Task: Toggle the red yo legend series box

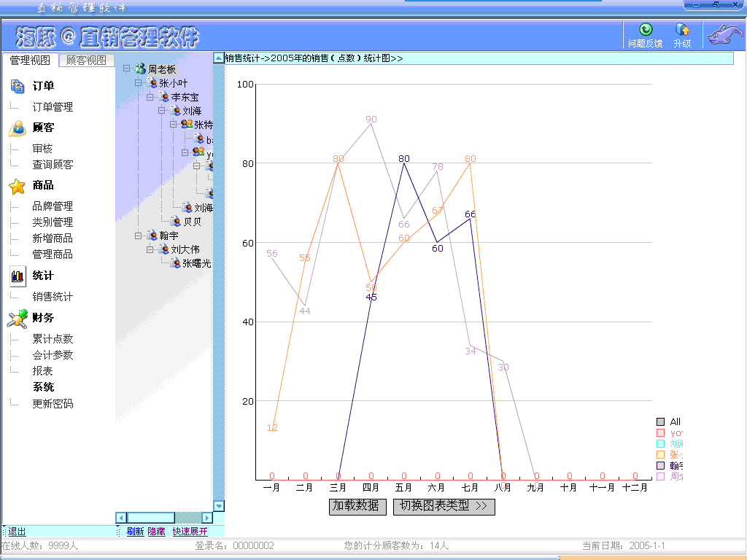Action: [x=660, y=433]
